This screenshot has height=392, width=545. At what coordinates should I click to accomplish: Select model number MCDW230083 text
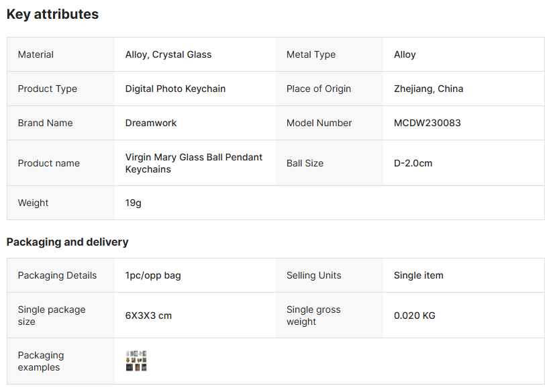pos(427,123)
